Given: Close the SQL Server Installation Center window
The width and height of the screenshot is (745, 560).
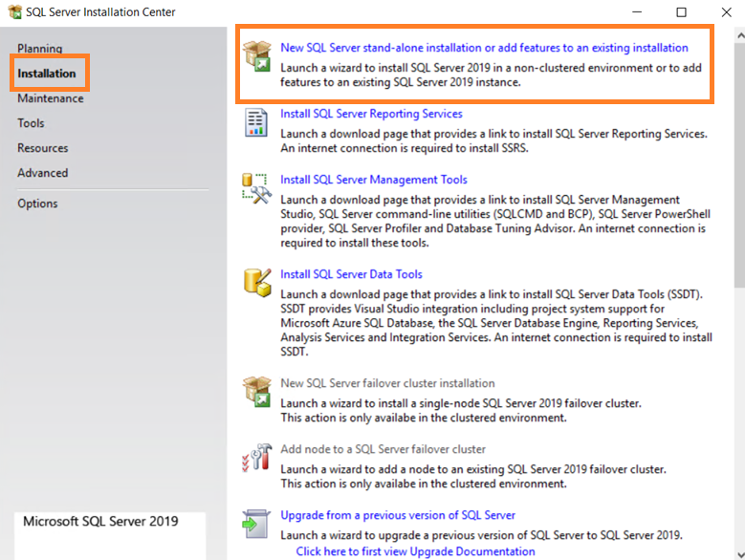Looking at the screenshot, I should [726, 11].
